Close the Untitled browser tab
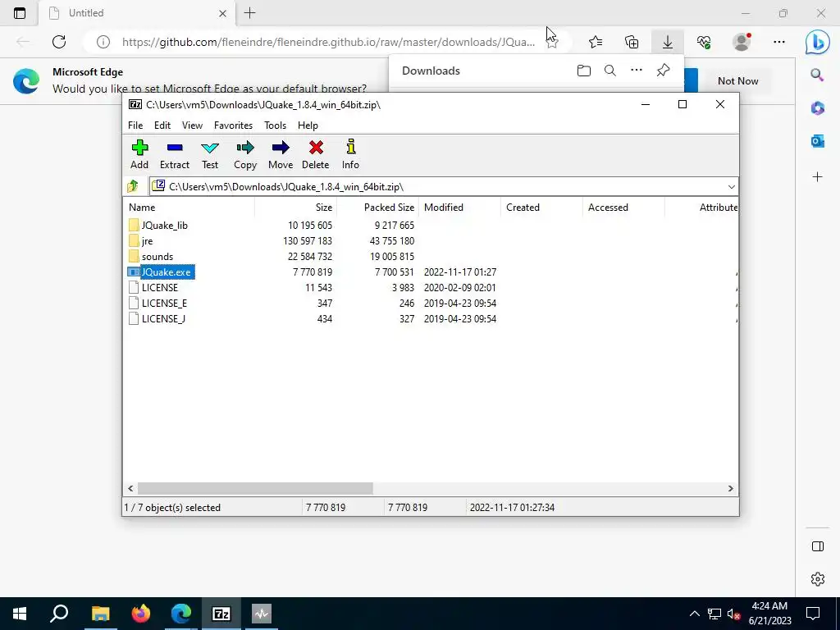Screen dimensions: 840x630 click(223, 13)
